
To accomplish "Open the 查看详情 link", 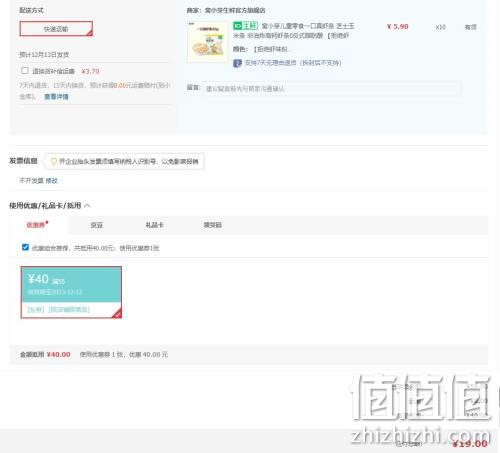I will tap(56, 97).
